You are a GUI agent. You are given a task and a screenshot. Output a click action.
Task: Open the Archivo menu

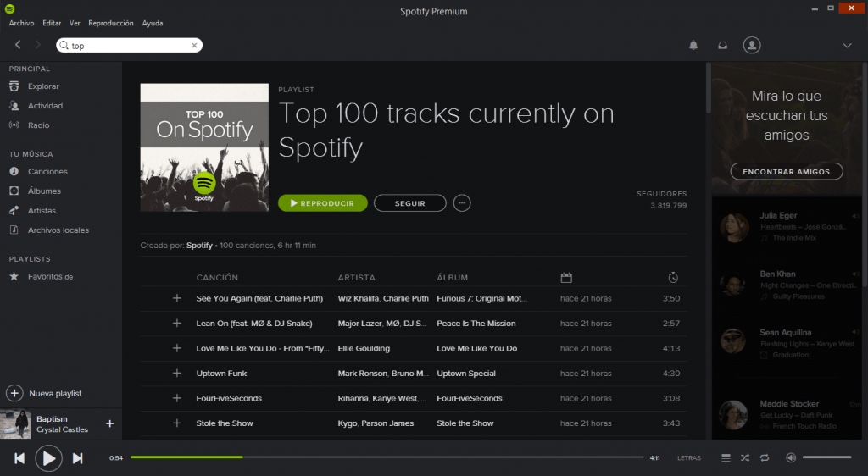pos(21,23)
